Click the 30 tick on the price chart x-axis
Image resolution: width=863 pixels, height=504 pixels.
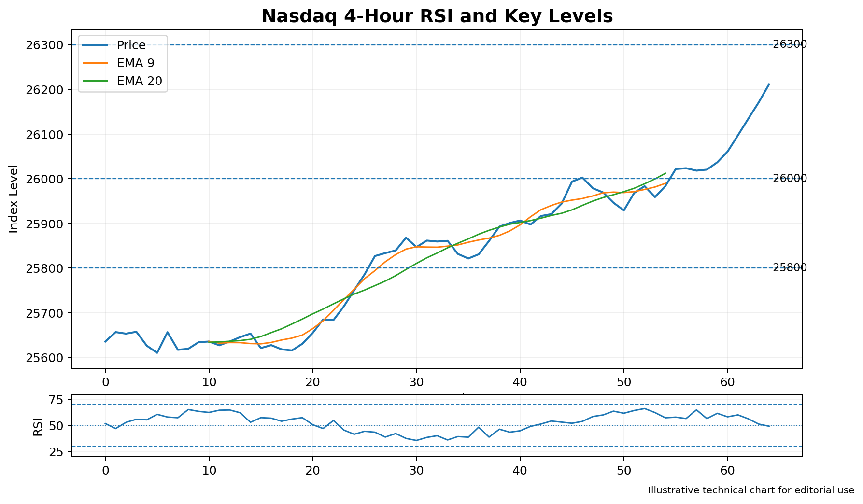click(x=416, y=382)
